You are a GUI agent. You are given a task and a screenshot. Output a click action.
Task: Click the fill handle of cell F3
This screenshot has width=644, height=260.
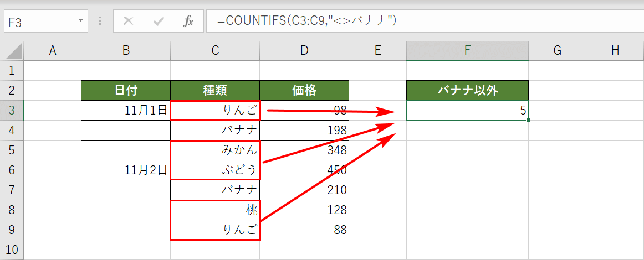529,120
